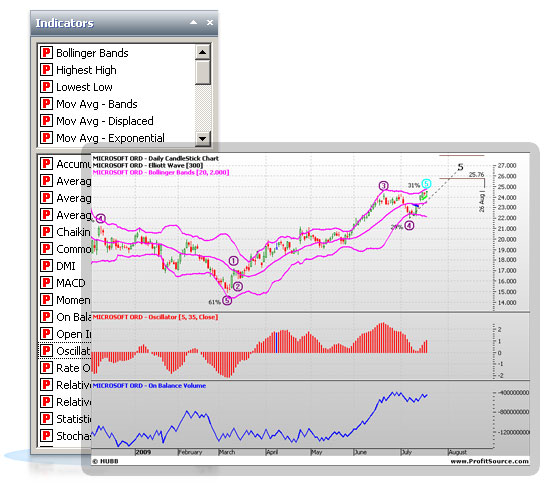This screenshot has width=550, height=491.
Task: Click the P icon beside Commodity entry
Action: pos(46,249)
